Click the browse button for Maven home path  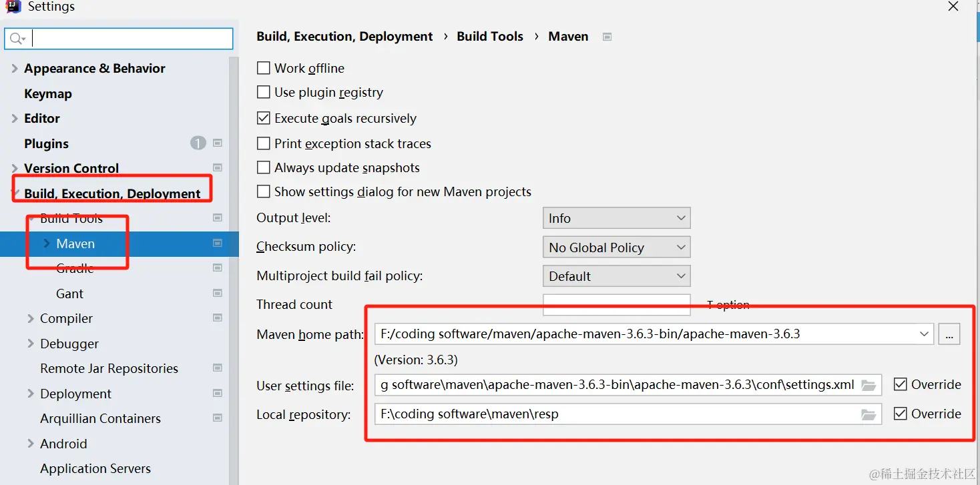click(x=949, y=334)
